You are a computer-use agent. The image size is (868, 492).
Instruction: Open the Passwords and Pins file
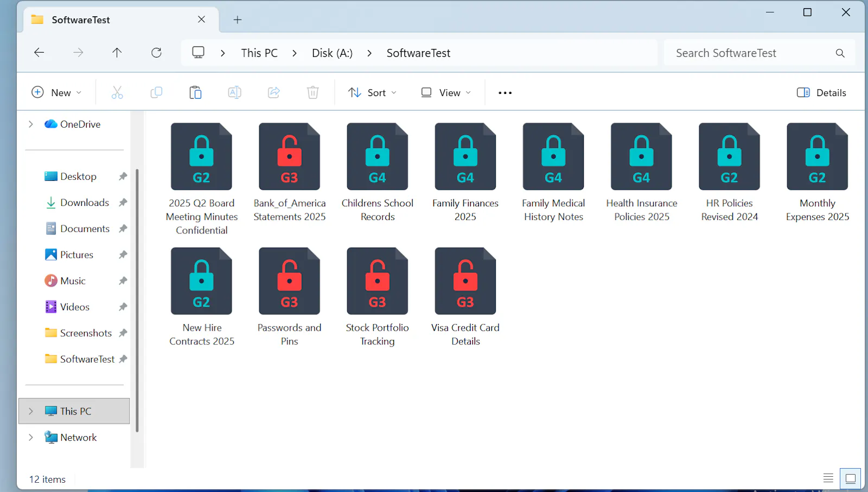pyautogui.click(x=289, y=297)
